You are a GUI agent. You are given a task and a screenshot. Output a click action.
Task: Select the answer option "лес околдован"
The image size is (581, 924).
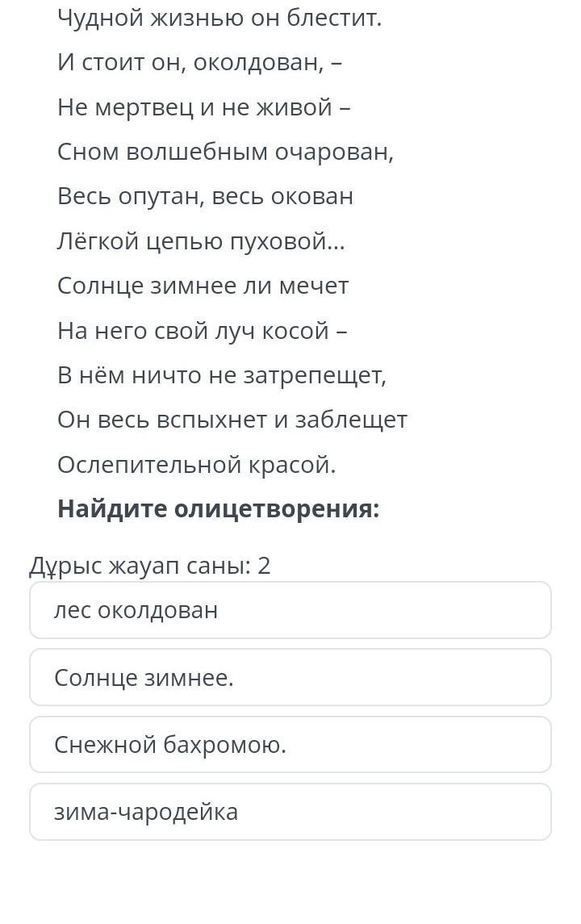pyautogui.click(x=290, y=610)
